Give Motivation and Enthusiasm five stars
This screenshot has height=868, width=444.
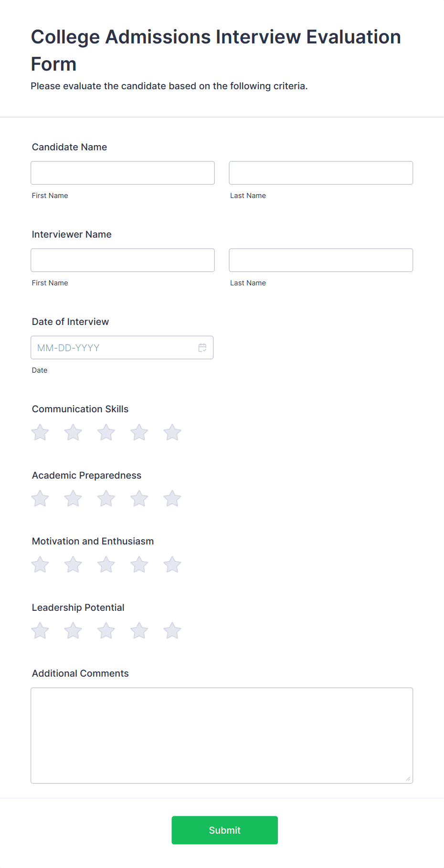pyautogui.click(x=172, y=565)
